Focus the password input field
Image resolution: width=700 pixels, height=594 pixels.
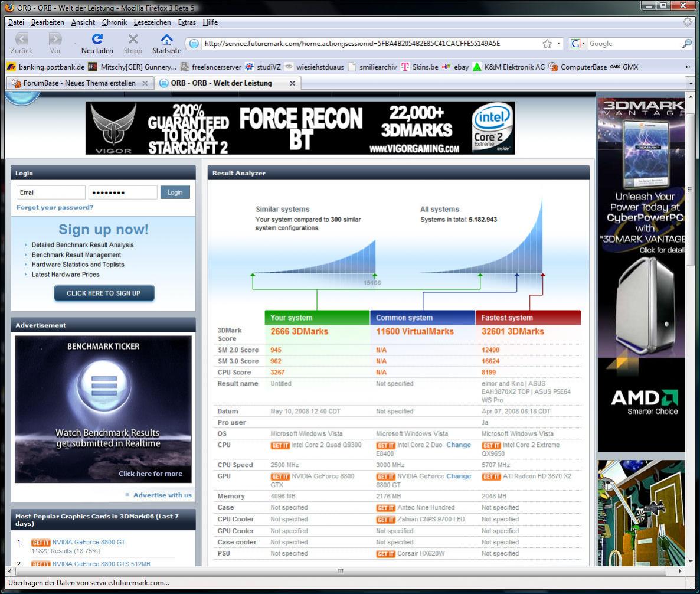(123, 192)
